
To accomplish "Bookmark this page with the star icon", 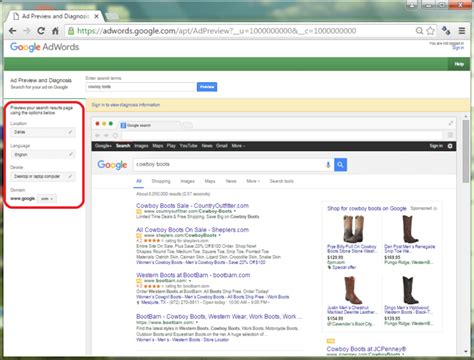I will 431,31.
